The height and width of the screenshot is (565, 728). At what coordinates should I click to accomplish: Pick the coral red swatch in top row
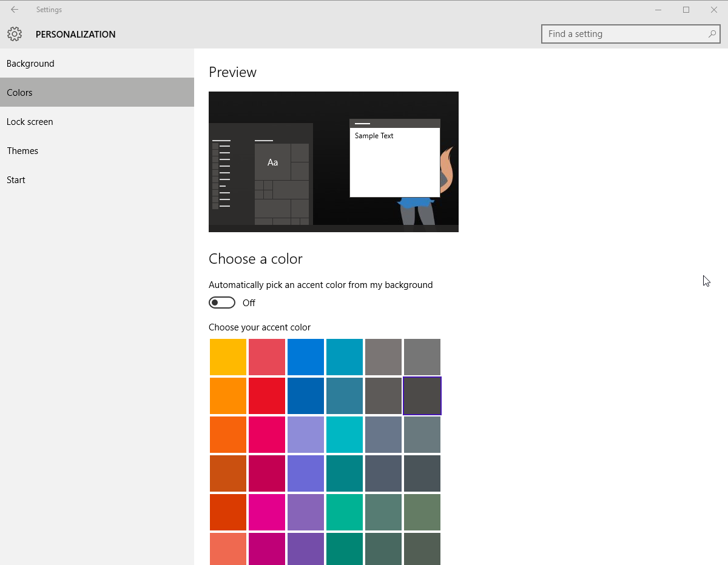pyautogui.click(x=267, y=357)
